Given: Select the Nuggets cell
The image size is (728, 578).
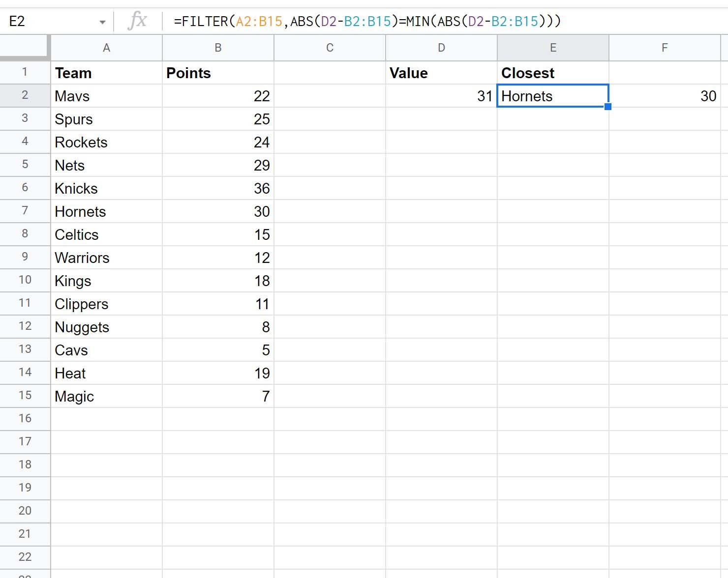Looking at the screenshot, I should [106, 327].
